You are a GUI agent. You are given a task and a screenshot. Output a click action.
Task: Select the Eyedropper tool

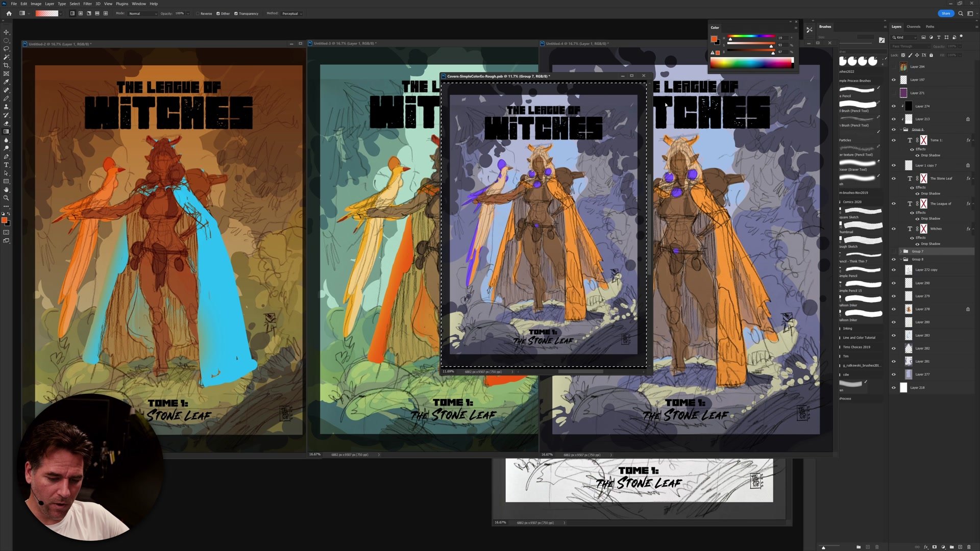pyautogui.click(x=6, y=82)
